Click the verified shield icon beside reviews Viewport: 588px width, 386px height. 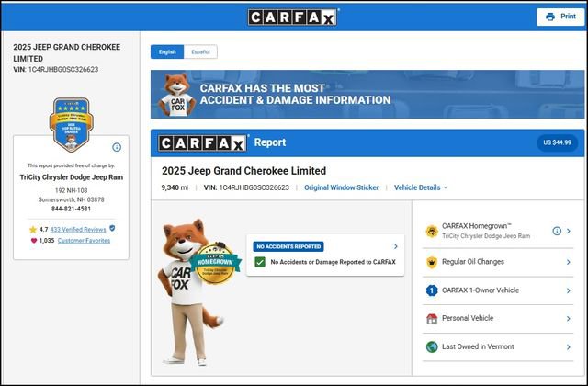(112, 228)
